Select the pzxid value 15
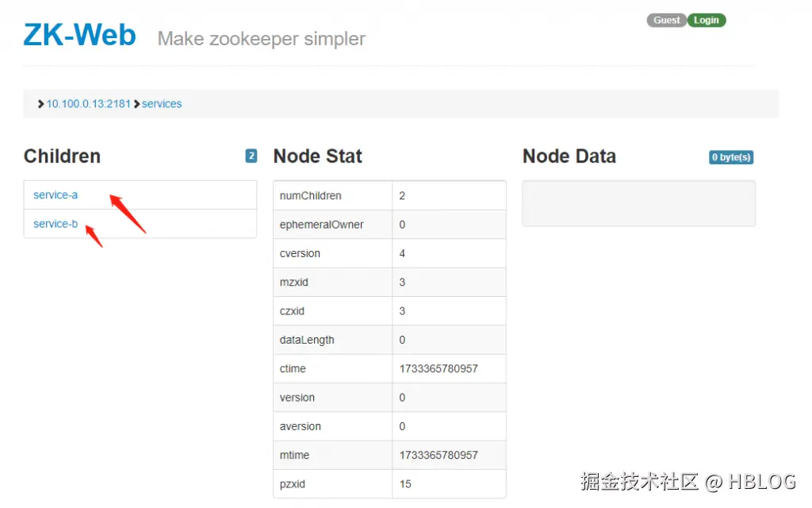The image size is (812, 508). click(x=405, y=484)
